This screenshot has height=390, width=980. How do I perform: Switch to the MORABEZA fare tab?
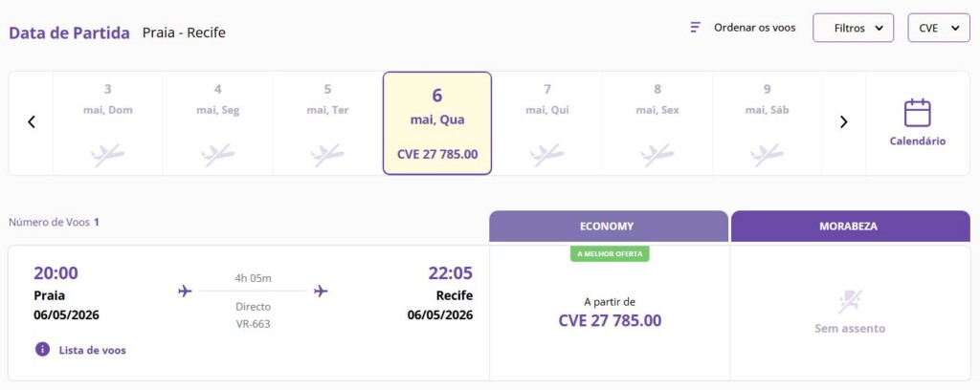tap(850, 227)
